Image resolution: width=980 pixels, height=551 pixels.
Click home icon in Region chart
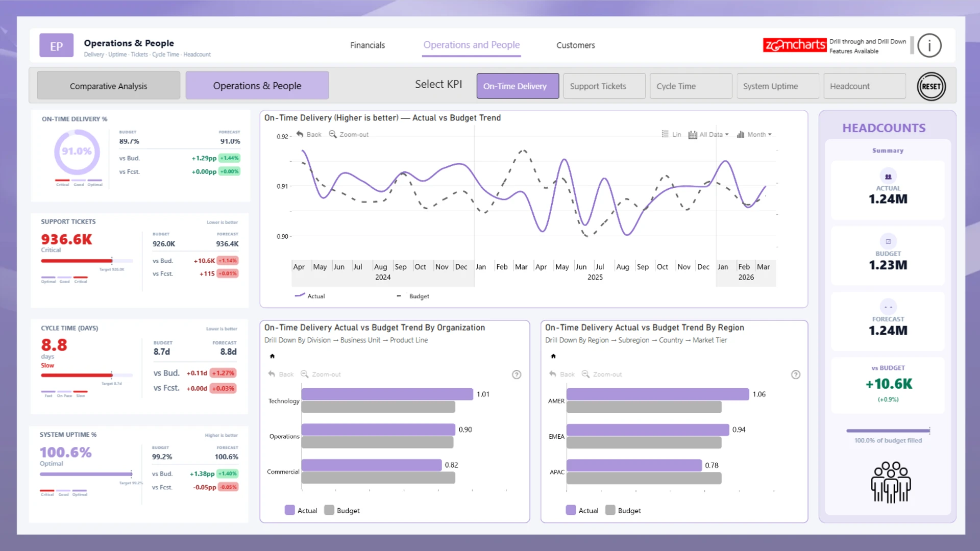553,356
